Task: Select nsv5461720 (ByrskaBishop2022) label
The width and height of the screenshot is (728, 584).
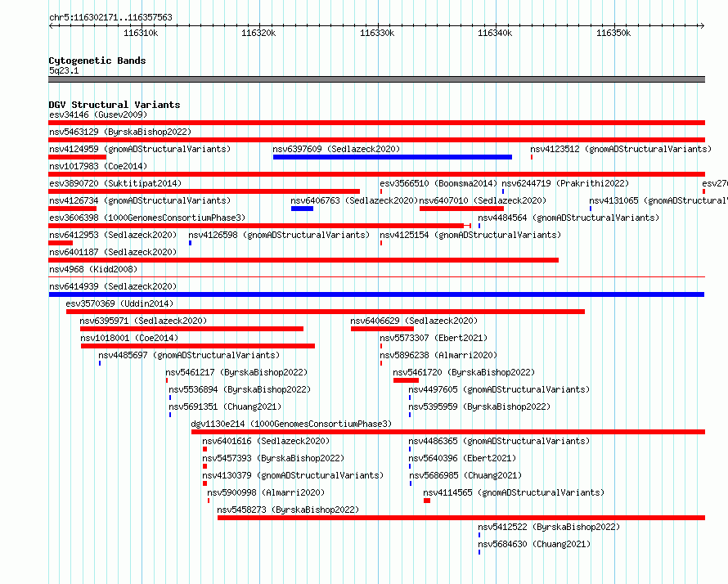Action: click(464, 372)
